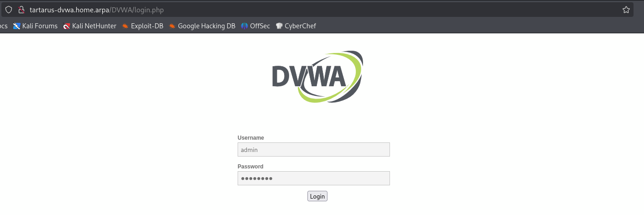Open Google Hacking DB bookmark label
The image size is (644, 215).
(206, 26)
